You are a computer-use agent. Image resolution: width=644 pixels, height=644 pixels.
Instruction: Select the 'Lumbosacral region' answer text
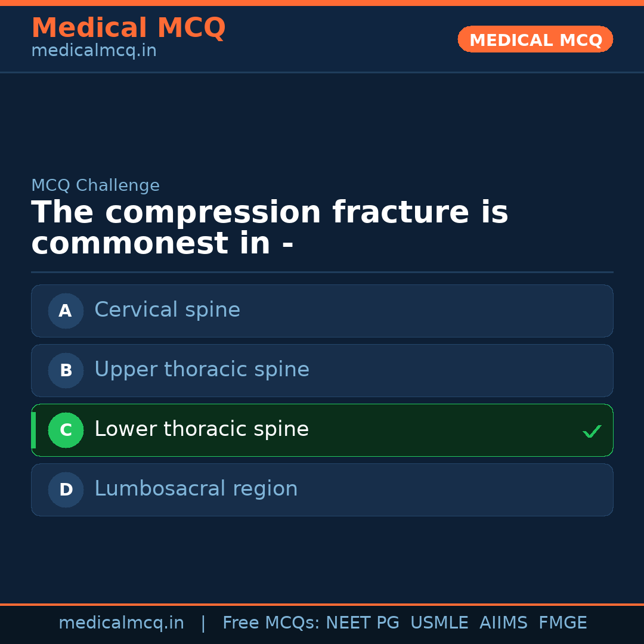coord(196,489)
